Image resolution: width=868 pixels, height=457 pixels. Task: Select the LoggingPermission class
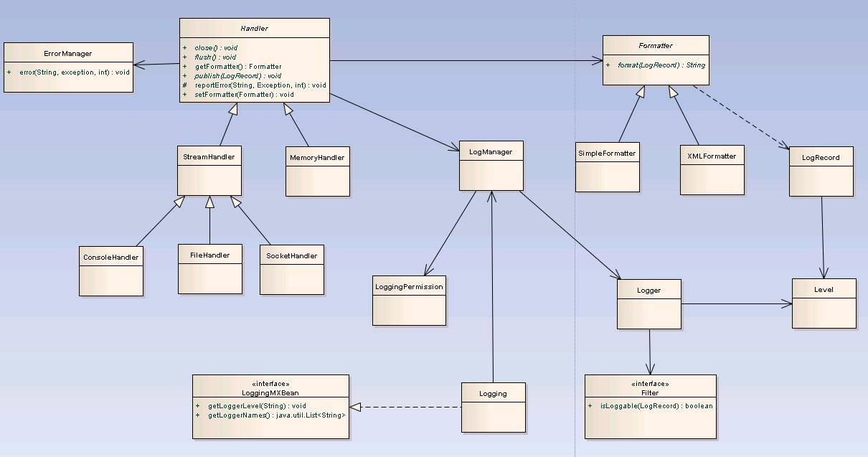(x=409, y=301)
